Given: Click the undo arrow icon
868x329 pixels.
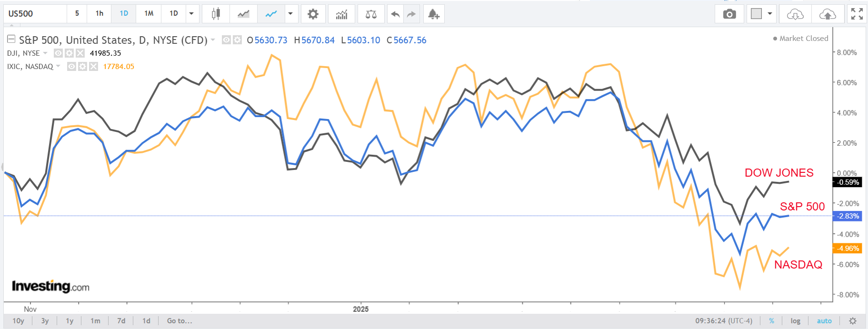Looking at the screenshot, I should [395, 14].
